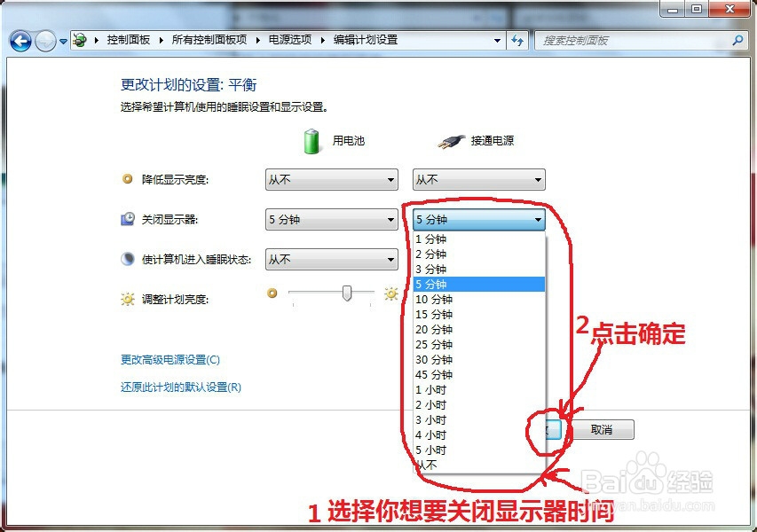Open 更改高级电源设置(C) link

[x=170, y=360]
